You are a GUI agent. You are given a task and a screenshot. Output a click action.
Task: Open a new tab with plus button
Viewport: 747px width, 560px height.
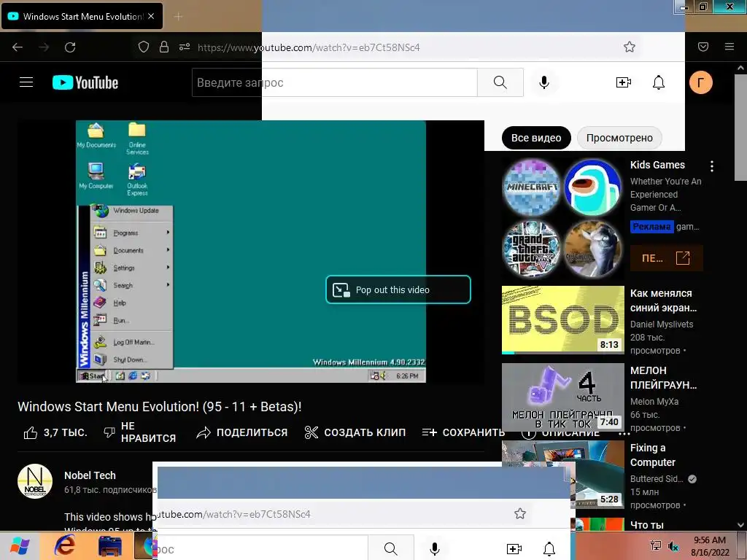178,17
